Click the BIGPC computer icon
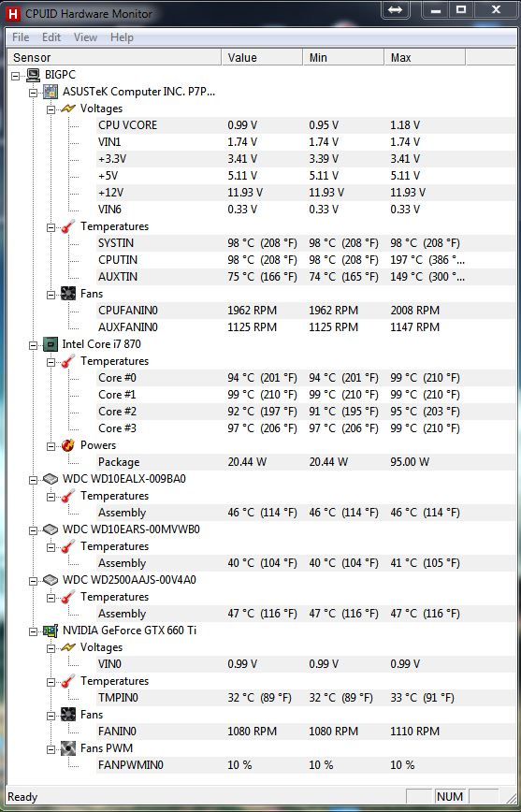The image size is (521, 812). click(x=33, y=75)
